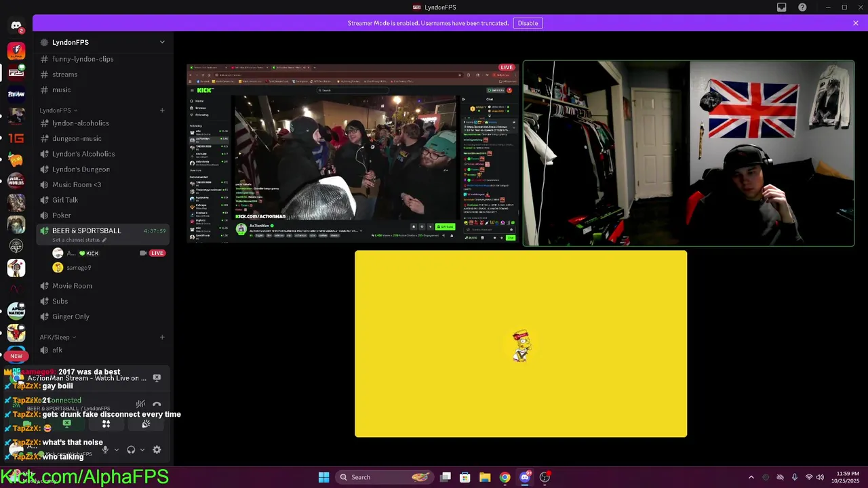Collapse the AFK/Sleep category
Viewport: 868px width, 488px height.
58,337
